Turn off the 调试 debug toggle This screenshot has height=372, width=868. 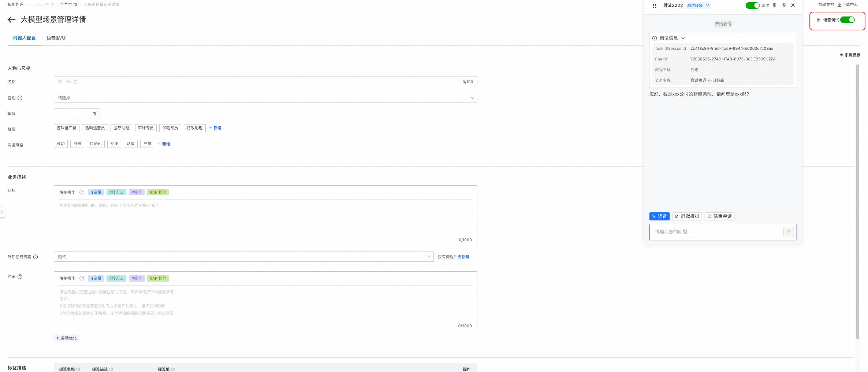753,5
